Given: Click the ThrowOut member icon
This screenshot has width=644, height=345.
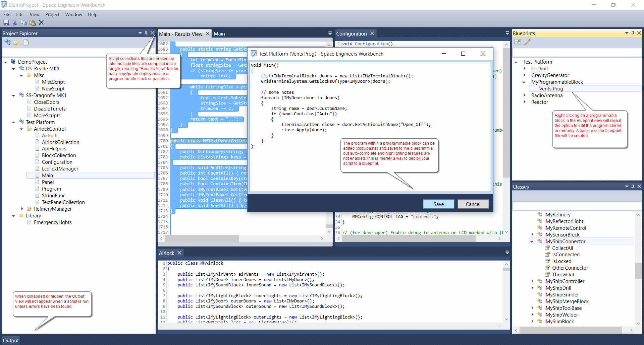Looking at the screenshot, I should [547, 275].
